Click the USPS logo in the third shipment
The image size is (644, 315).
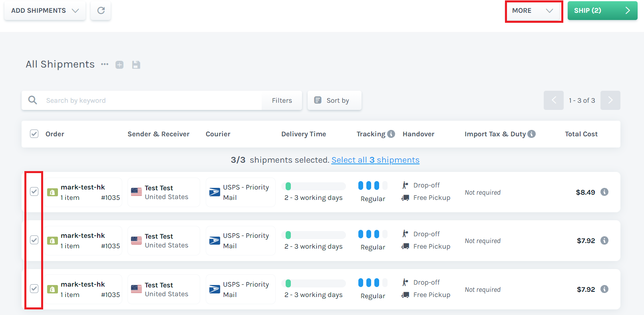(215, 289)
